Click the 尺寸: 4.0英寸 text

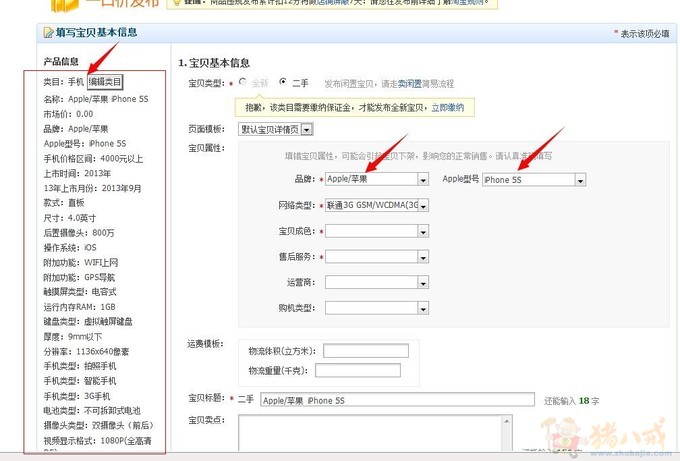pos(69,218)
